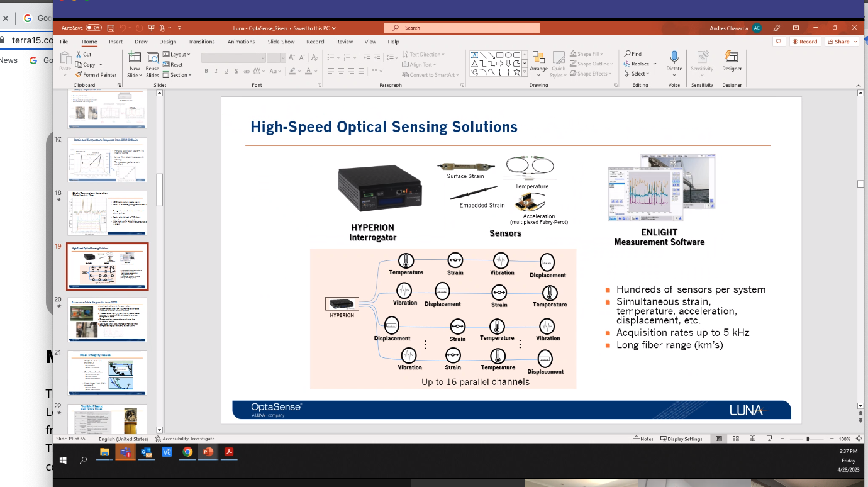Switch to Reading View
Screen dimensions: 868x487
[x=752, y=439]
